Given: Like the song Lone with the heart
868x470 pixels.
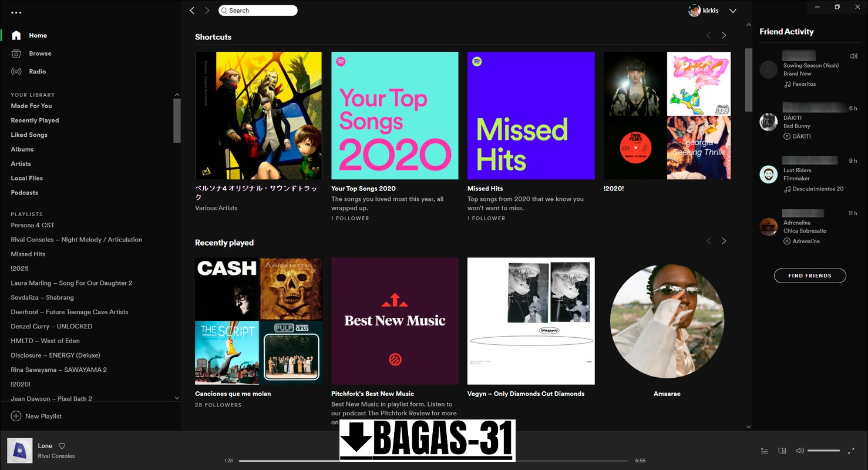Looking at the screenshot, I should (x=62, y=446).
